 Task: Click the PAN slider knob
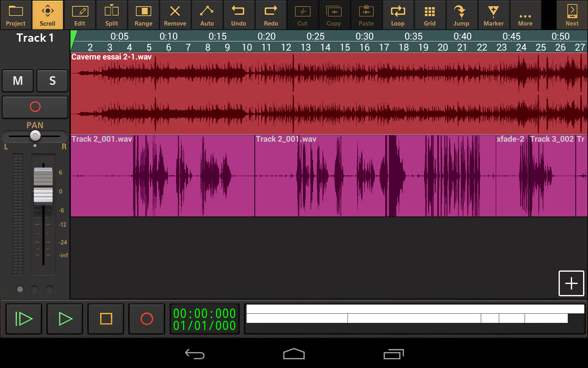[x=35, y=135]
